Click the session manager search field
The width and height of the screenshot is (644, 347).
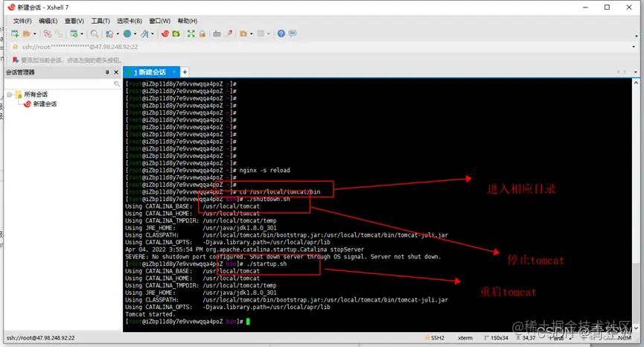tap(59, 84)
